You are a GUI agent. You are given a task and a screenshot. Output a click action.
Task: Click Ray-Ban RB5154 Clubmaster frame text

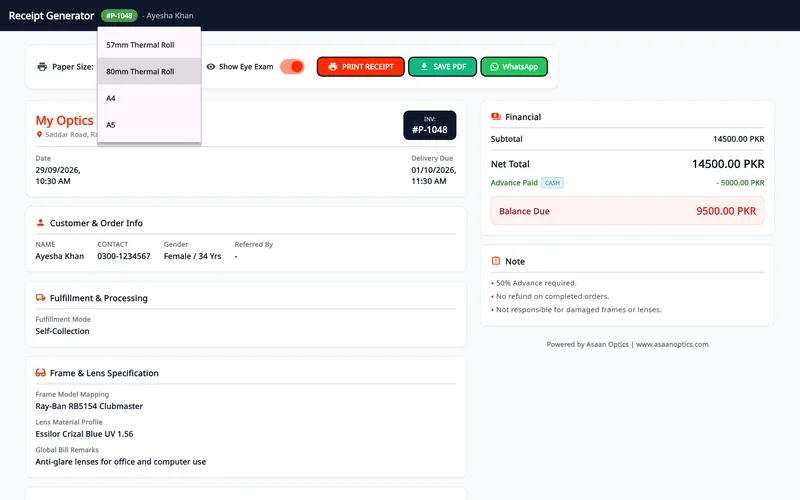coord(89,406)
